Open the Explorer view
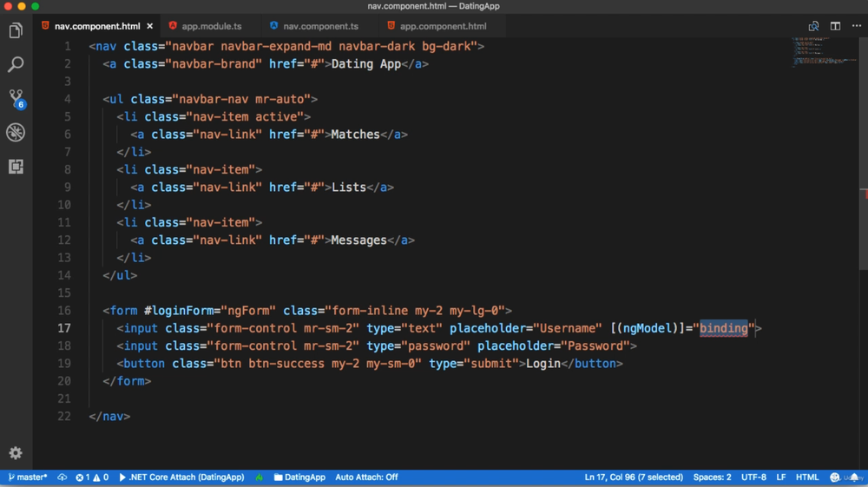Image resolution: width=868 pixels, height=487 pixels. pyautogui.click(x=16, y=30)
